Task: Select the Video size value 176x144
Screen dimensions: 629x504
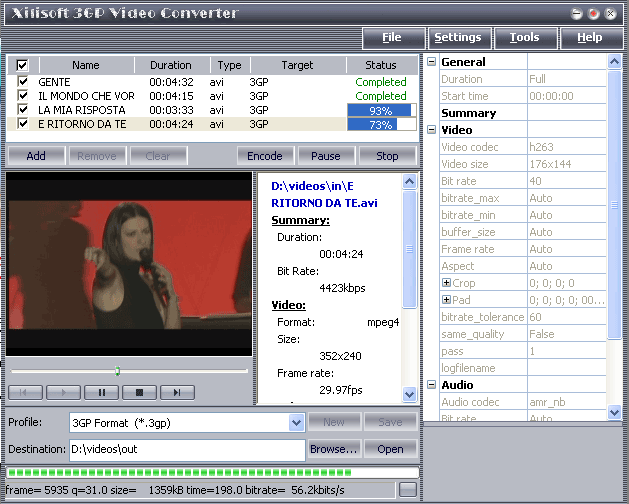Action: pyautogui.click(x=550, y=164)
